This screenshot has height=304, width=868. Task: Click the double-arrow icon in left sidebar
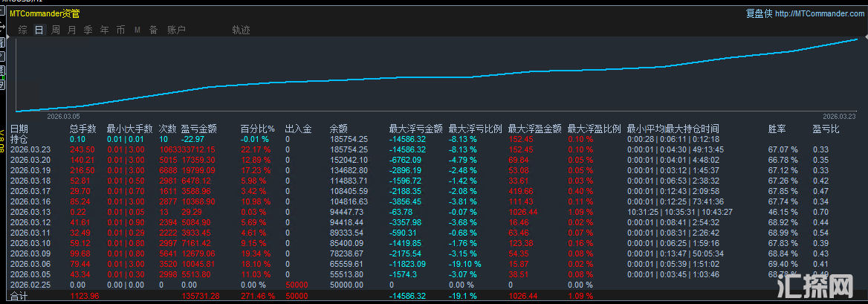click(2, 28)
